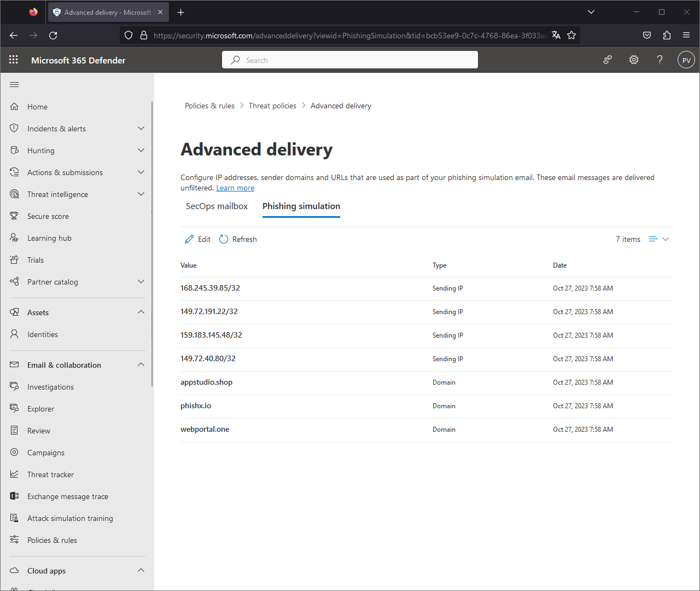Reload the page in browser toolbar
This screenshot has width=700, height=591.
[53, 35]
